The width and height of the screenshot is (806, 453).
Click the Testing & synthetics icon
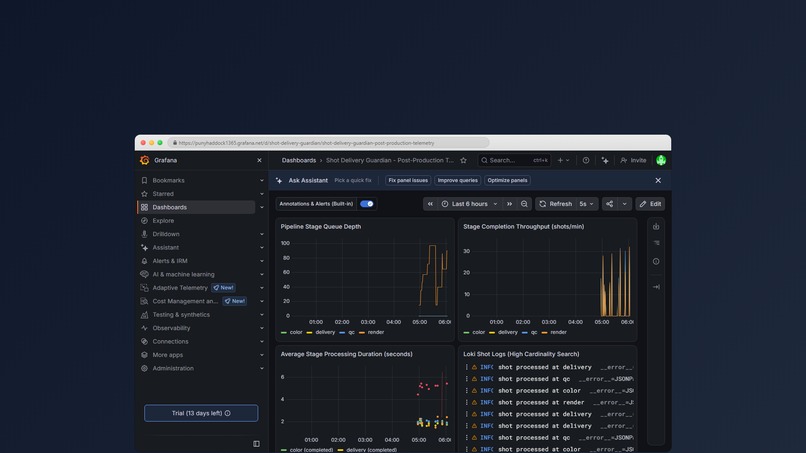click(144, 314)
